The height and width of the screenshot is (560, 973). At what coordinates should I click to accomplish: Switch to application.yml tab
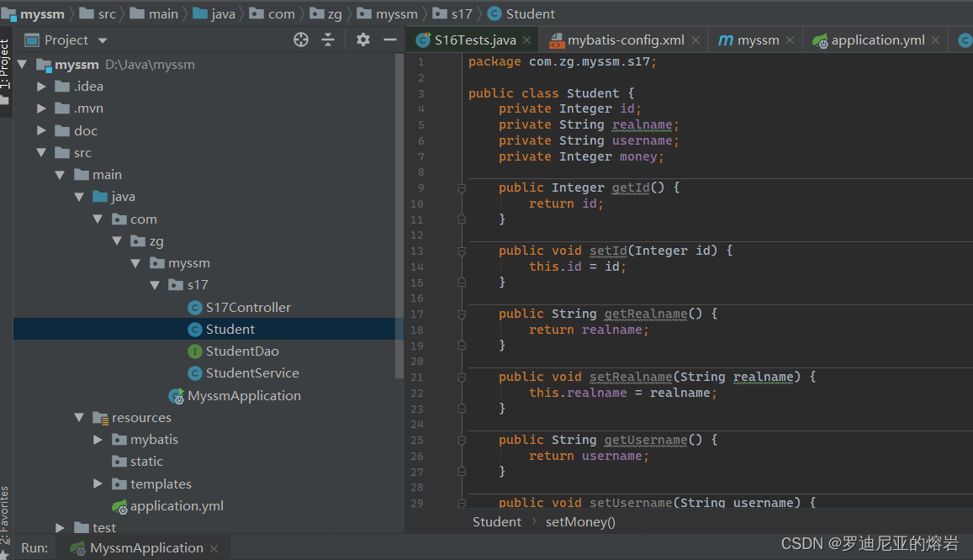pos(877,40)
